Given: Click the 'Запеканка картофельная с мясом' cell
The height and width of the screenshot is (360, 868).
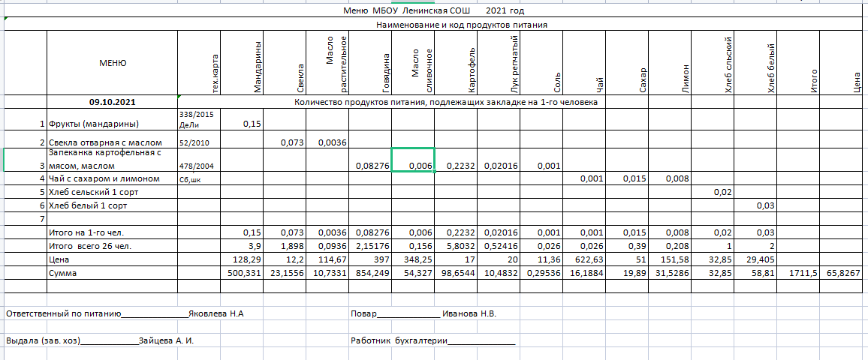Looking at the screenshot, I should 104,160.
